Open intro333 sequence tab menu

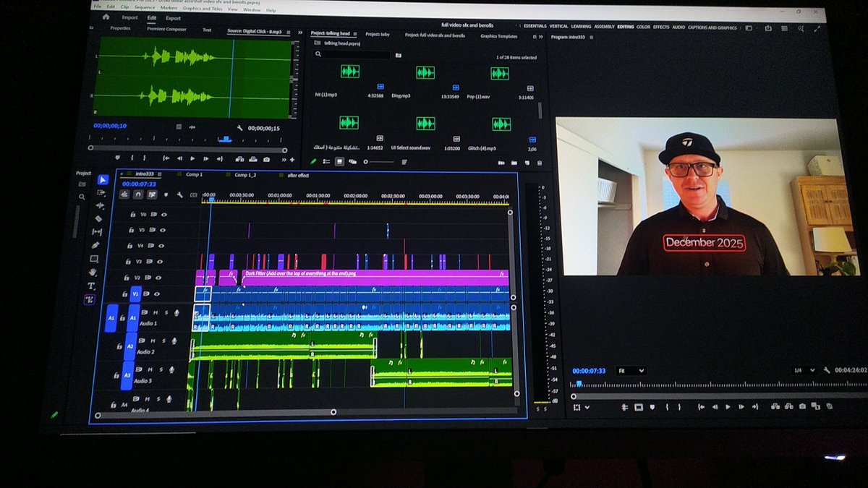159,174
